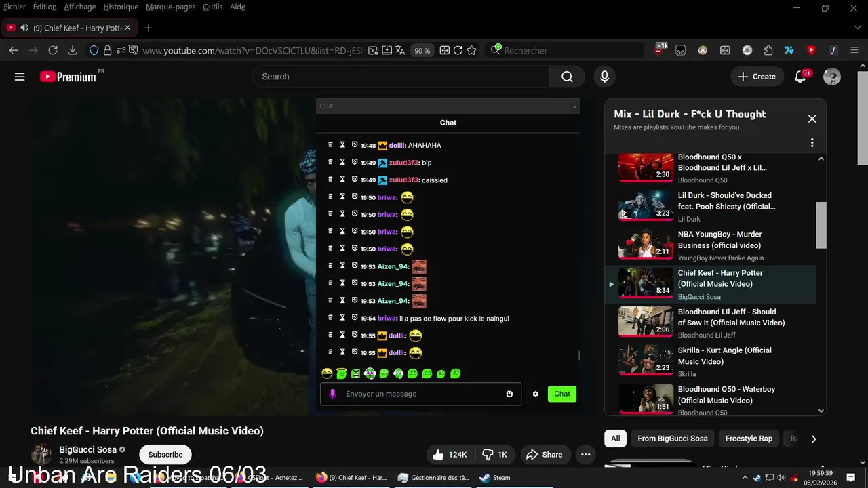Translate the page using the translate icon
The image size is (868, 488).
point(400,50)
